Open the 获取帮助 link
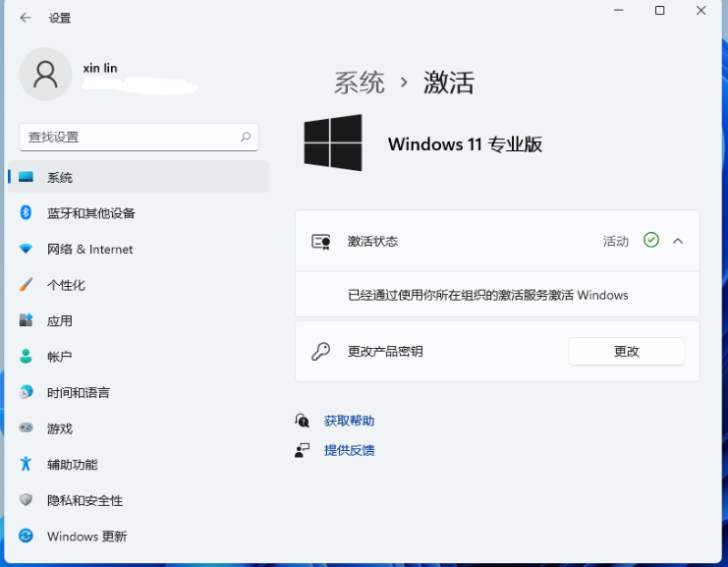The height and width of the screenshot is (567, 728). click(349, 421)
